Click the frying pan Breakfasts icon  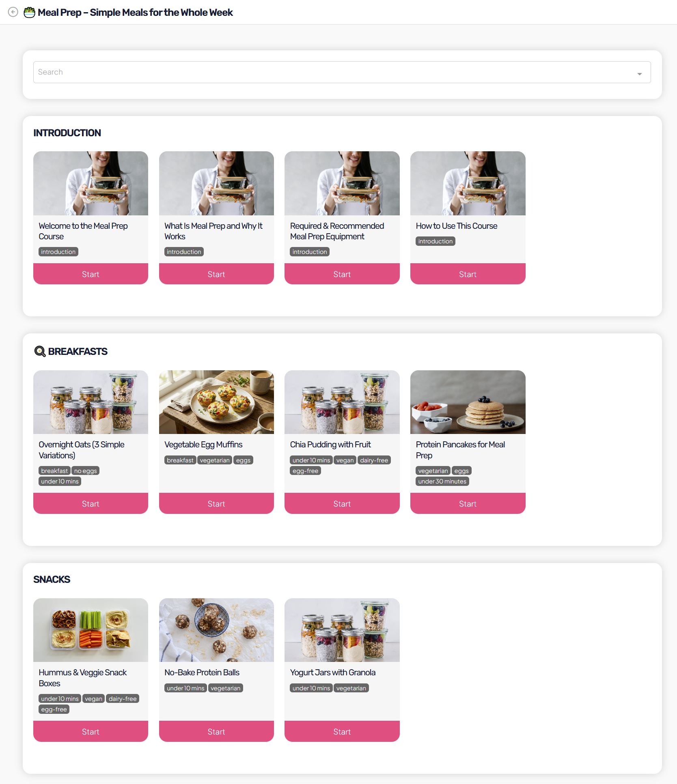40,351
